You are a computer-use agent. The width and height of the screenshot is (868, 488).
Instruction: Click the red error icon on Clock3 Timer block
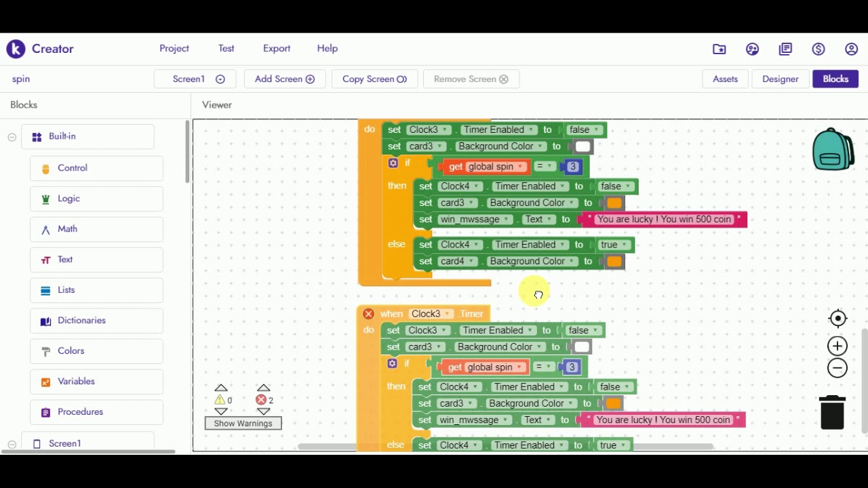point(368,314)
